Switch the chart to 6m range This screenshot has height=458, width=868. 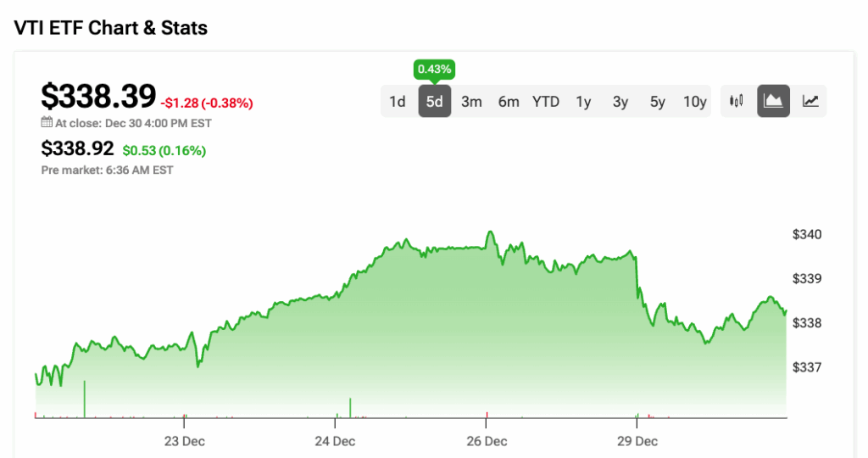coord(509,102)
